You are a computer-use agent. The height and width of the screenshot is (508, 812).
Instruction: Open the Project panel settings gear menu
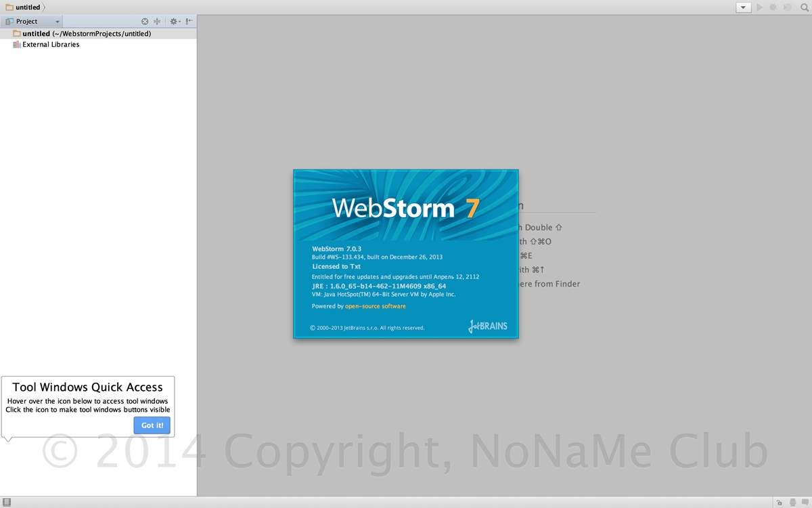pos(175,22)
